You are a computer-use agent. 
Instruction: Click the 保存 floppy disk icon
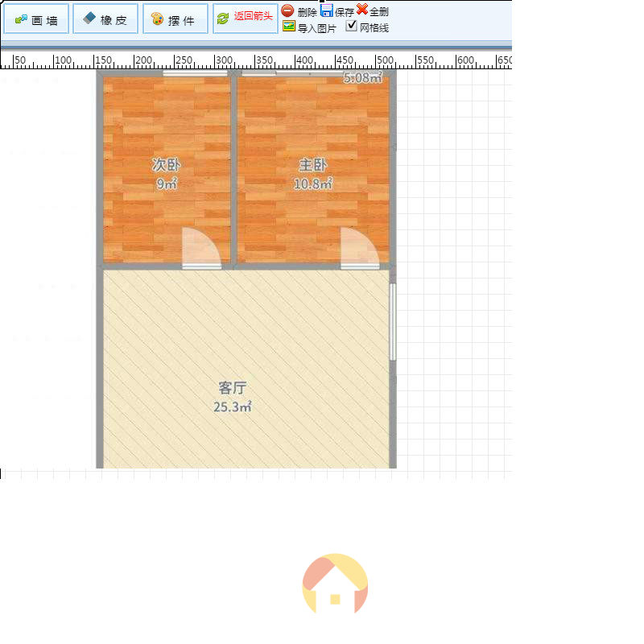(327, 10)
